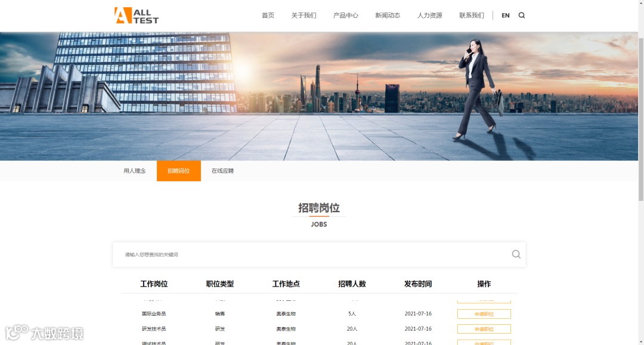
Task: Go to 首页 in the navigation
Action: [268, 15]
